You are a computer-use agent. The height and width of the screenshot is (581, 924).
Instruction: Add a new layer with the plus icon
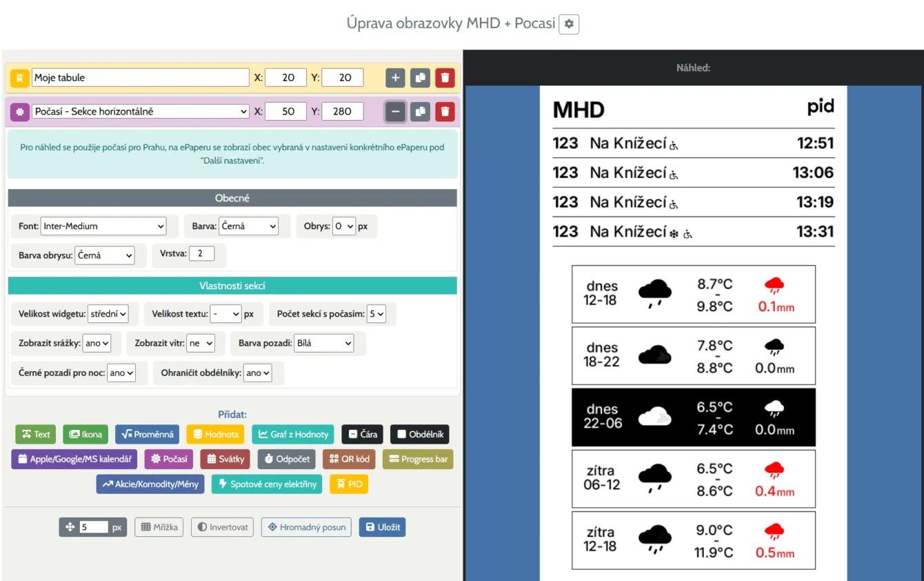(x=395, y=77)
